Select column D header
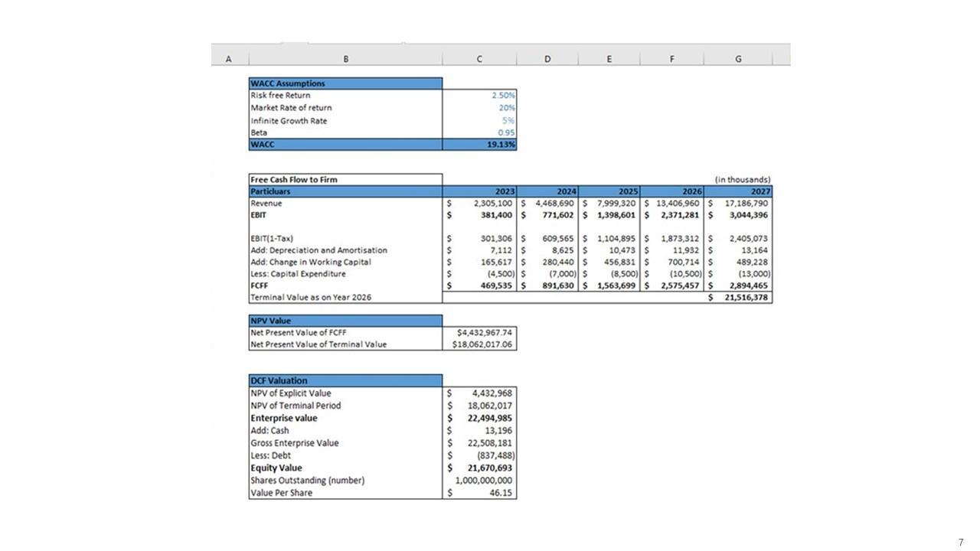Viewport: 980px width, 551px height. [547, 59]
